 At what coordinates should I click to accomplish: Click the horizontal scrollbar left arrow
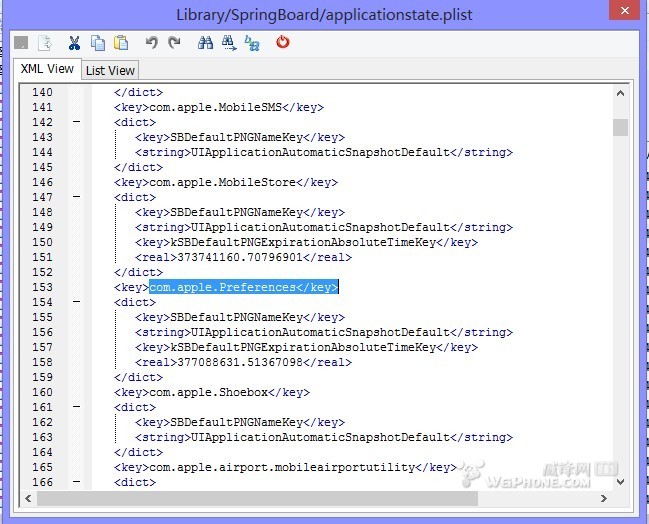pyautogui.click(x=28, y=498)
